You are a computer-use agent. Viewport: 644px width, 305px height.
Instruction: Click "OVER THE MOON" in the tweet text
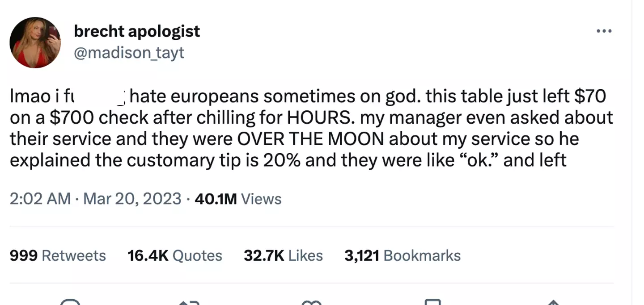coord(310,139)
